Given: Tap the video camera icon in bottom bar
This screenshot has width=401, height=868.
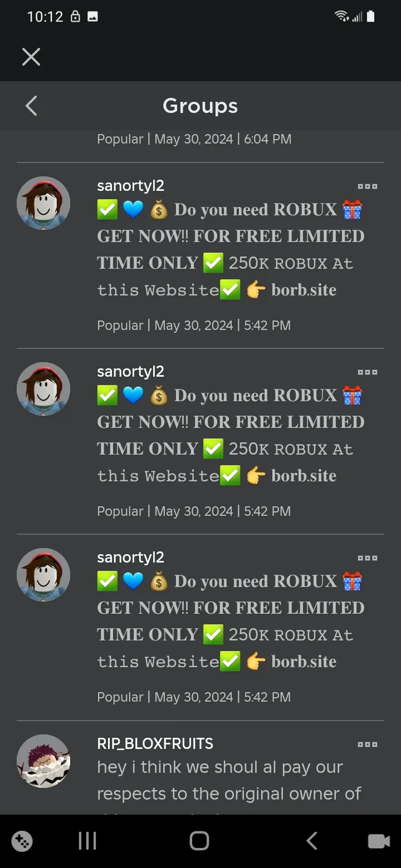Looking at the screenshot, I should [379, 841].
